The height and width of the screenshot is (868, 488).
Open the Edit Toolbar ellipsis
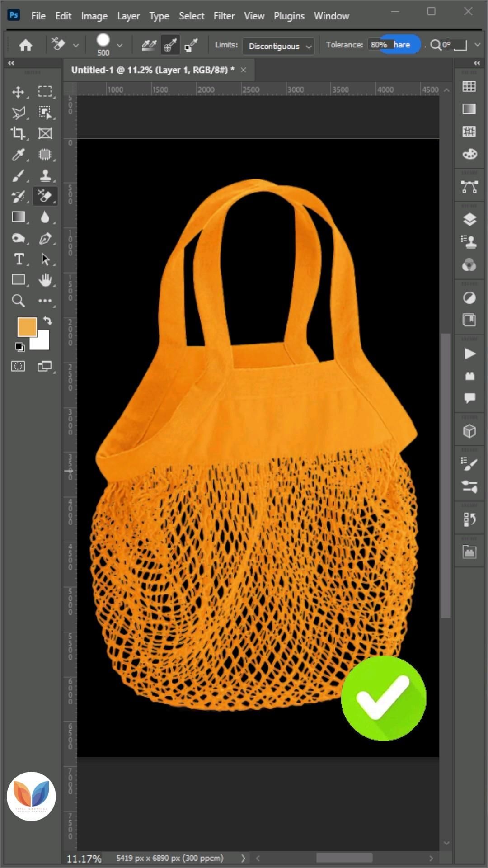(45, 301)
